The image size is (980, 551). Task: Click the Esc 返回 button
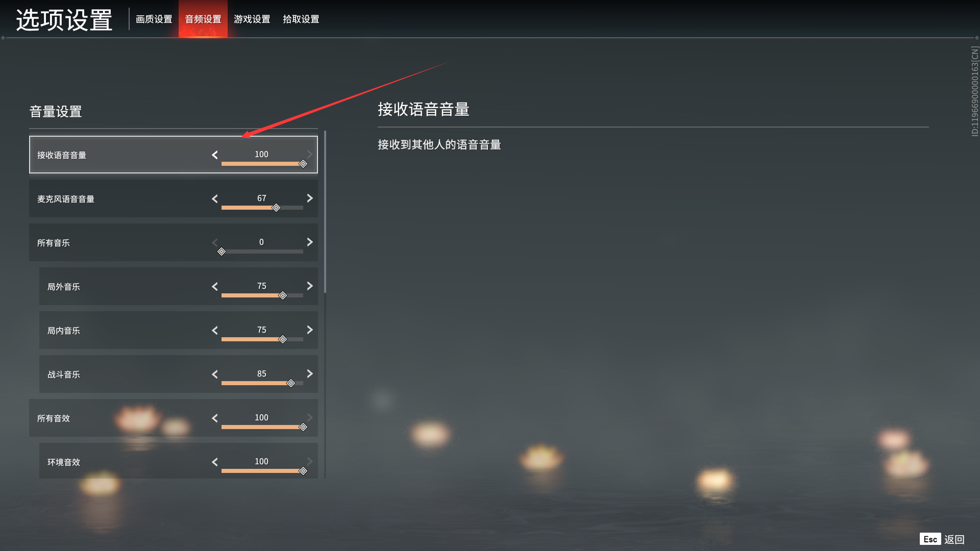tap(942, 539)
